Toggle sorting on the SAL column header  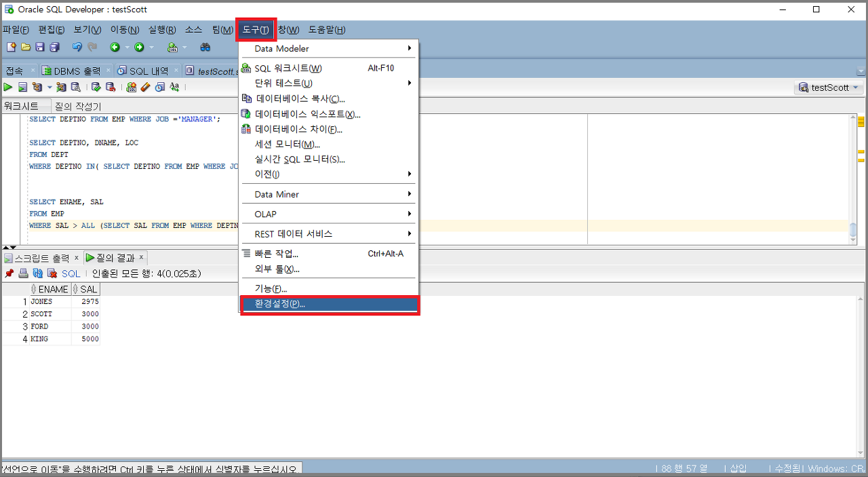pyautogui.click(x=85, y=288)
